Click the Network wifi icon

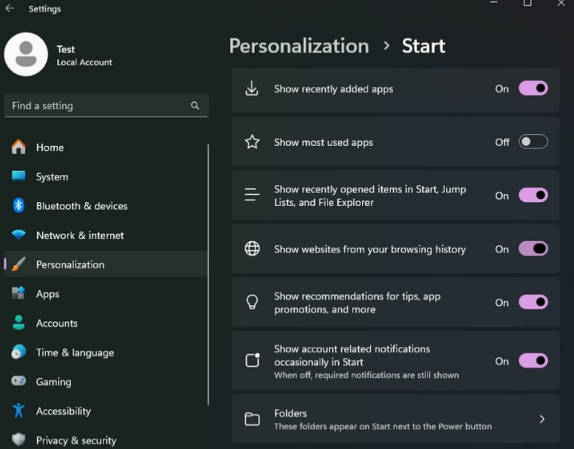18,234
